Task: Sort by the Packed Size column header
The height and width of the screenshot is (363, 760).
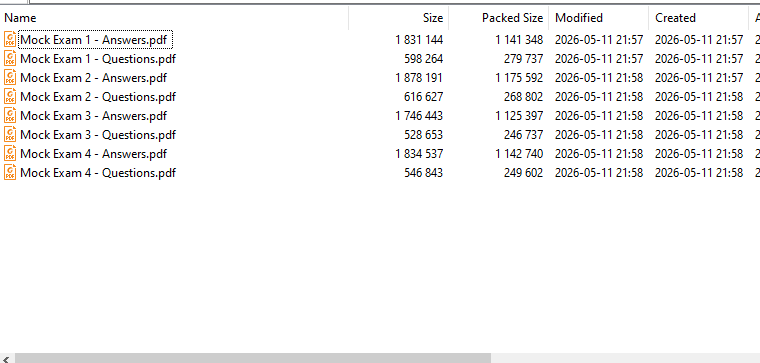Action: [x=499, y=18]
